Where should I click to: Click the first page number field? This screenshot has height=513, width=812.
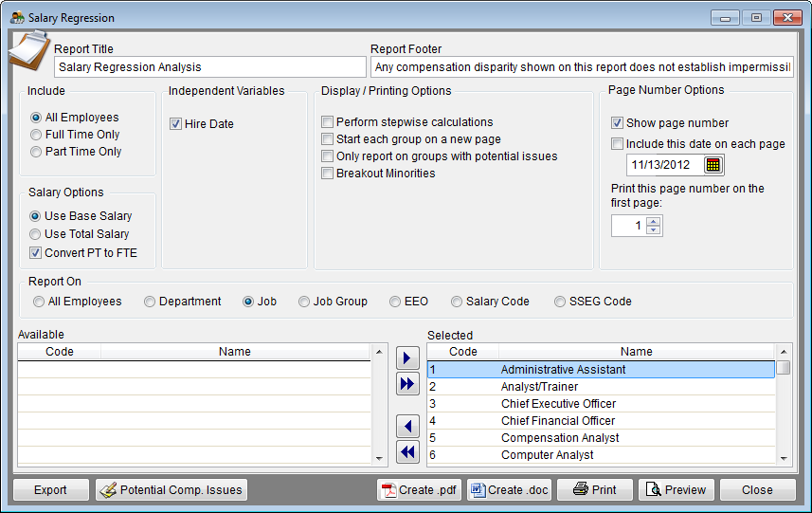tap(629, 226)
